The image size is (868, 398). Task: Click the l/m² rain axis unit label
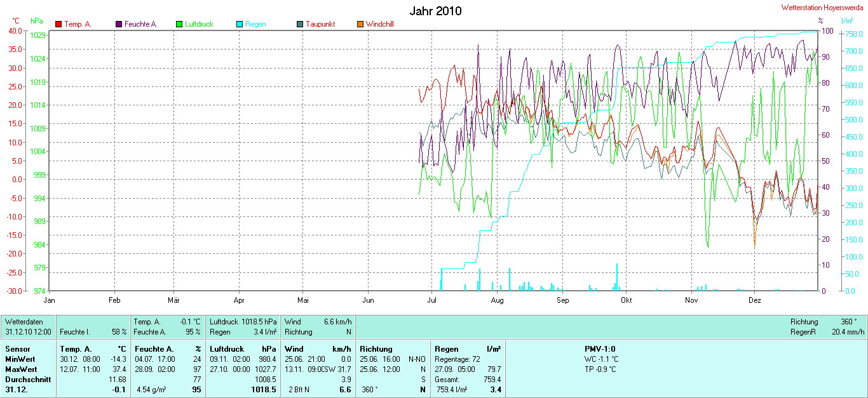click(x=847, y=21)
